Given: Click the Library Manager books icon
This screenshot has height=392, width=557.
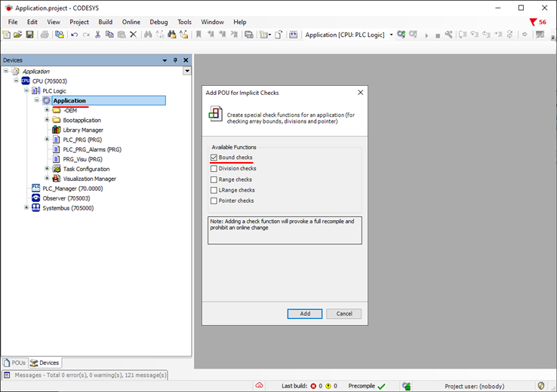Looking at the screenshot, I should (x=57, y=130).
